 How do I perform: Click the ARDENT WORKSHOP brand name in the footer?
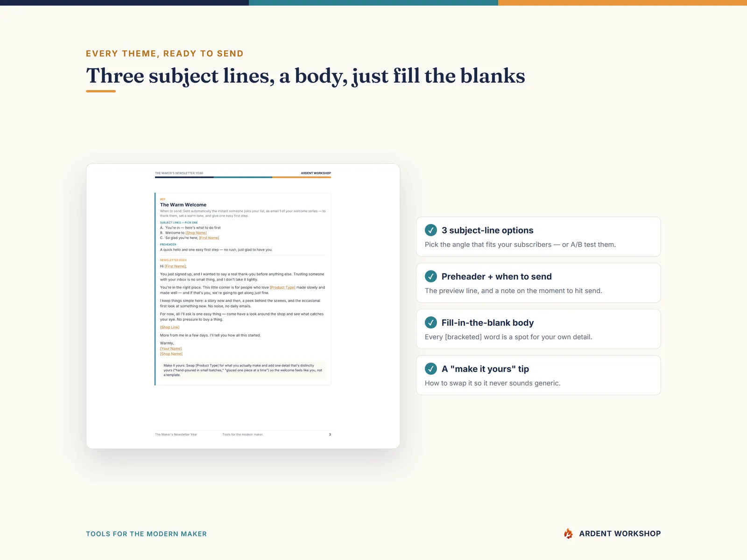(x=620, y=533)
